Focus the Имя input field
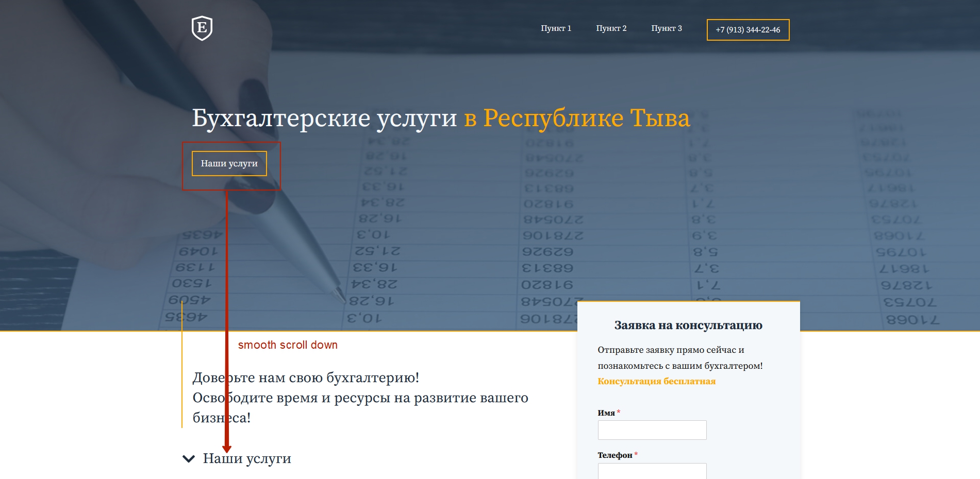This screenshot has height=479, width=980. pyautogui.click(x=652, y=430)
